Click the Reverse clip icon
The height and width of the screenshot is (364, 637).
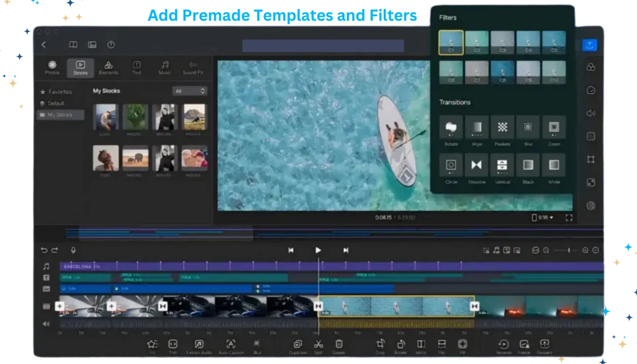coord(504,344)
